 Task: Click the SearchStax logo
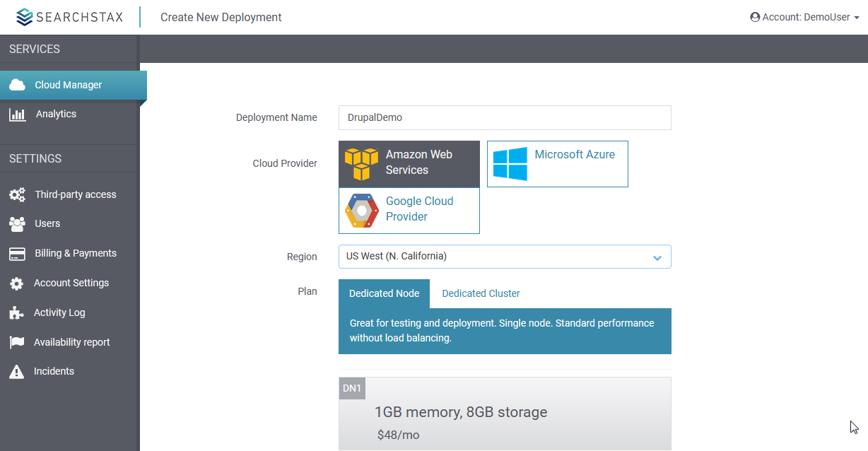click(x=69, y=17)
